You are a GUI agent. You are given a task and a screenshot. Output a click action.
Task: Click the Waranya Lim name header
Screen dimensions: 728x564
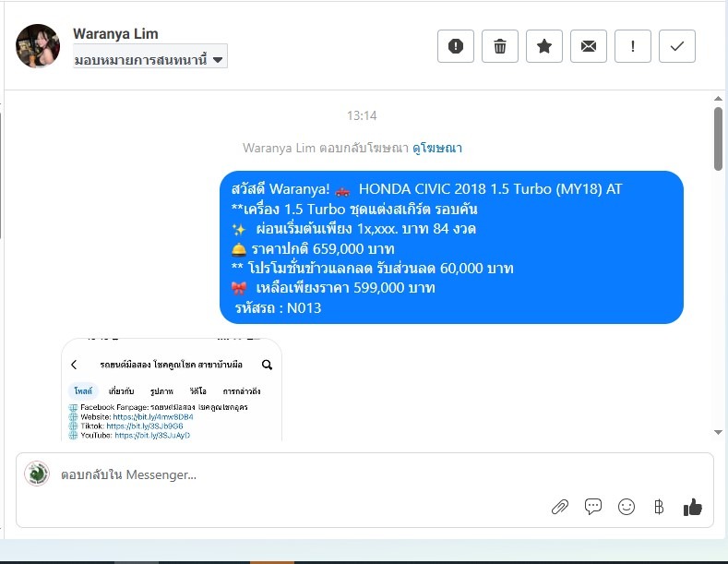(x=115, y=34)
